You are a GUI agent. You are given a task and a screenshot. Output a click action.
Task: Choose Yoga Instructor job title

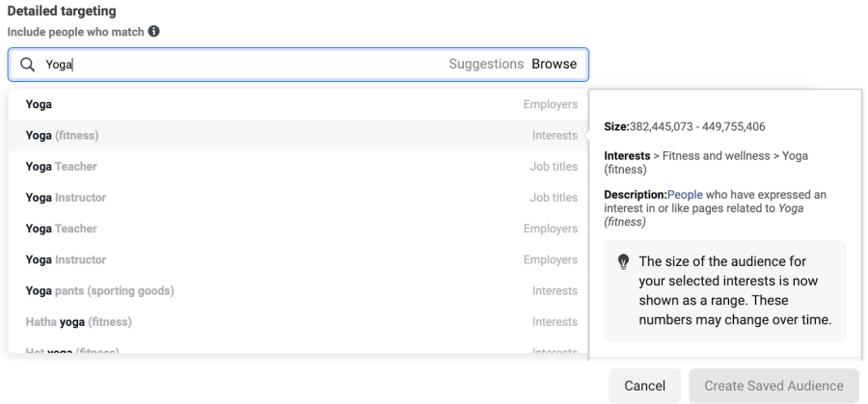[298, 198]
